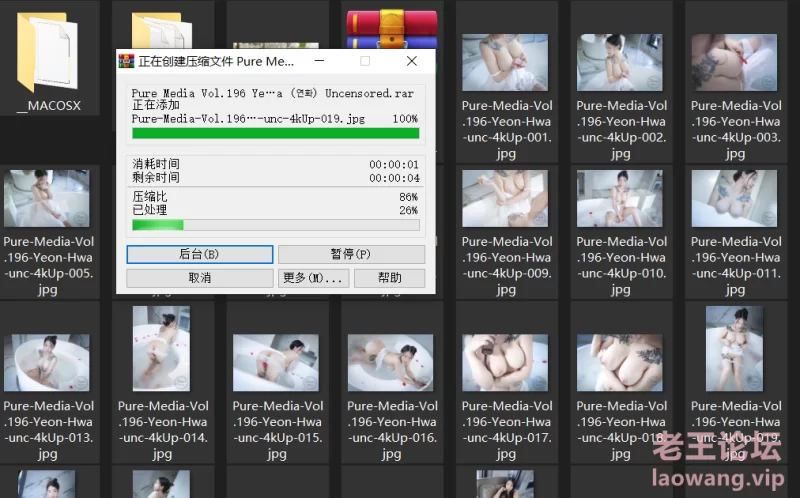The width and height of the screenshot is (800, 498).
Task: Select the folder partially hidden behind the dialog
Action: (x=156, y=28)
